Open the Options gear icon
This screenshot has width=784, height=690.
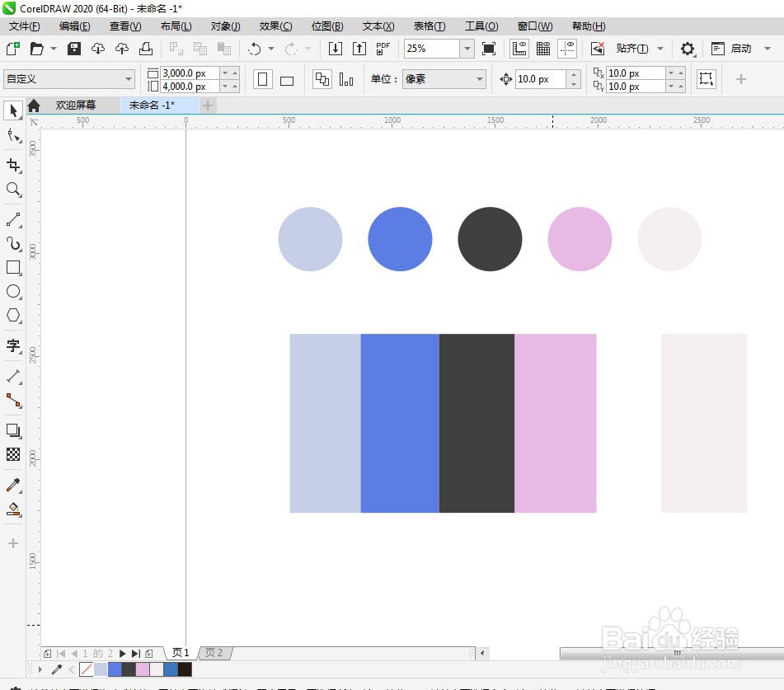coord(688,49)
